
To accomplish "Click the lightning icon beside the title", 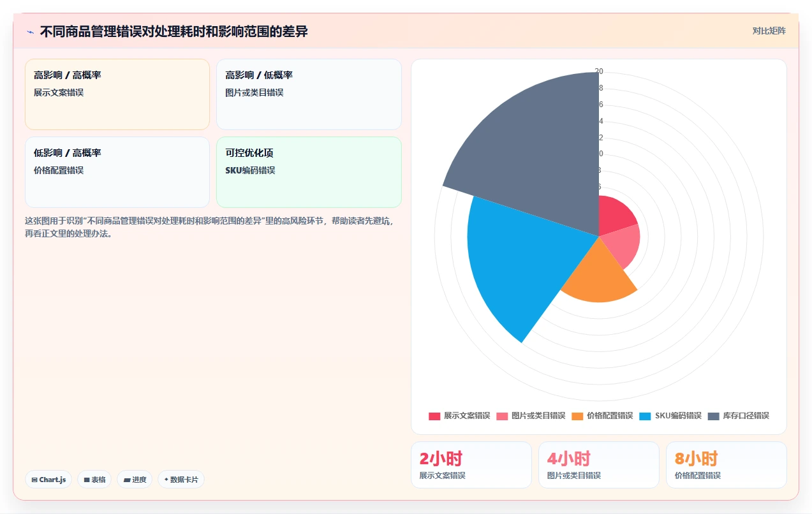I will (x=31, y=32).
